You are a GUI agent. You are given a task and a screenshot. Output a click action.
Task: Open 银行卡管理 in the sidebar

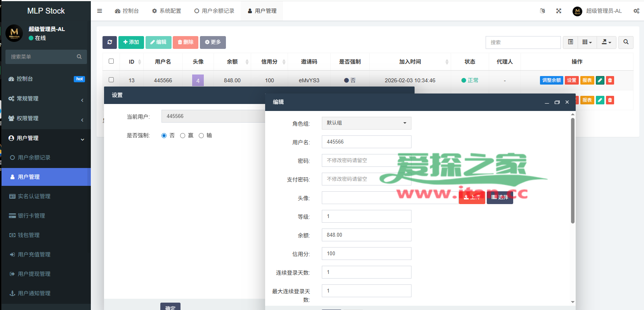(x=31, y=216)
